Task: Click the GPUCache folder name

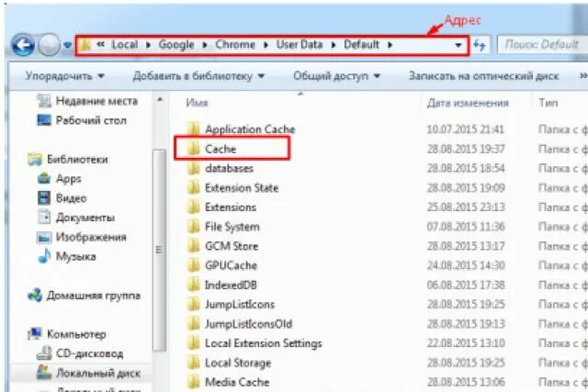Action: (231, 265)
